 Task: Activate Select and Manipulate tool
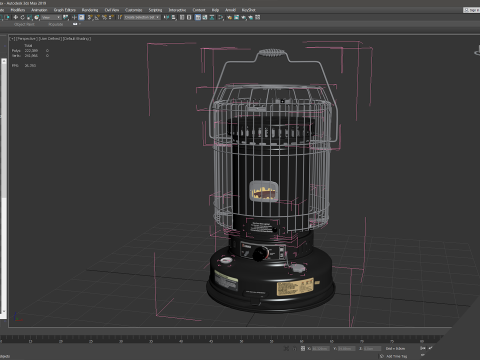pyautogui.click(x=74, y=17)
